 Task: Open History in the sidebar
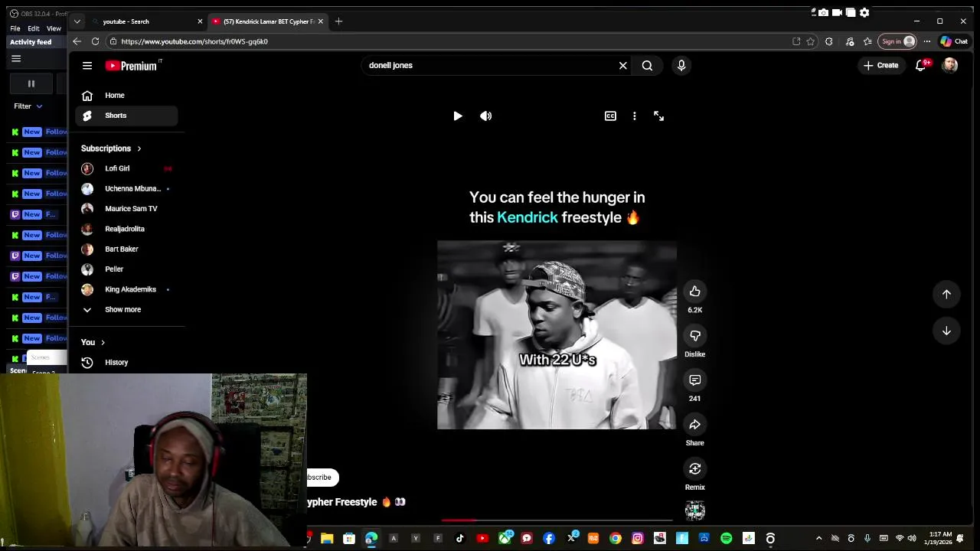(x=126, y=363)
